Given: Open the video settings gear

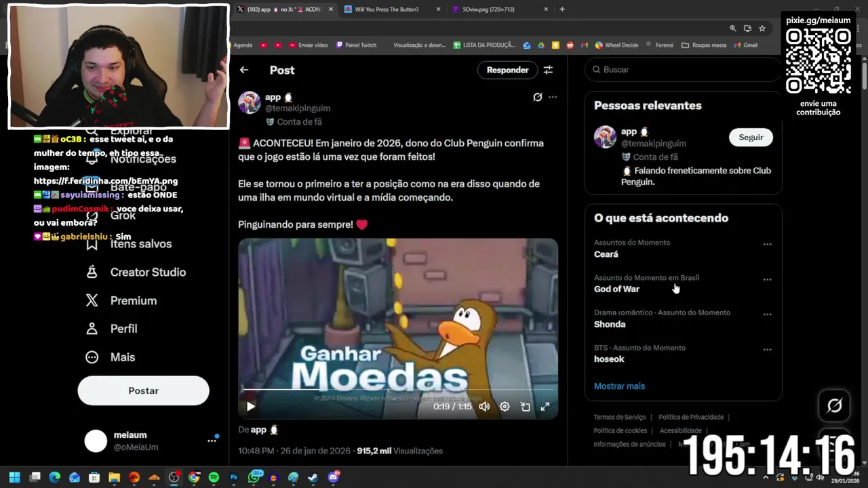Looking at the screenshot, I should [505, 407].
